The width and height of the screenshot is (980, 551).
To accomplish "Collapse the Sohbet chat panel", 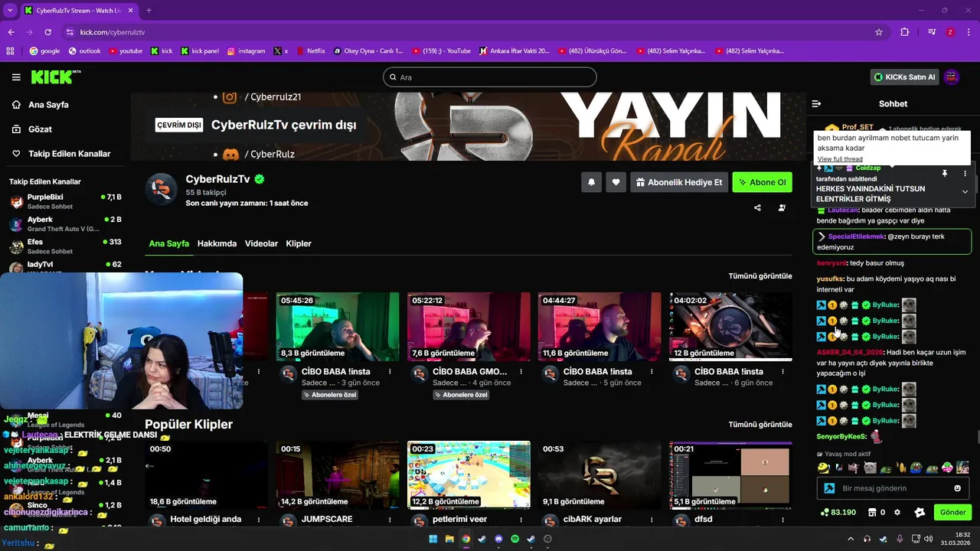I will pyautogui.click(x=816, y=103).
